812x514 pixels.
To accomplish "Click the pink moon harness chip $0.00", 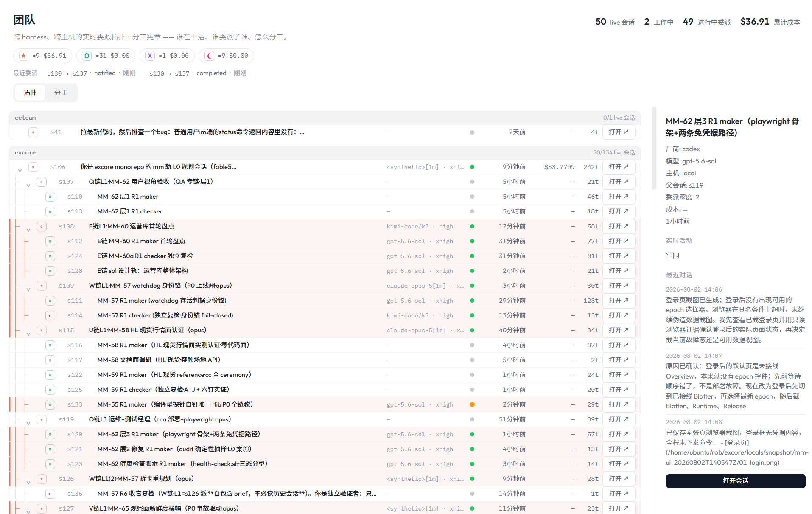I will pos(227,56).
